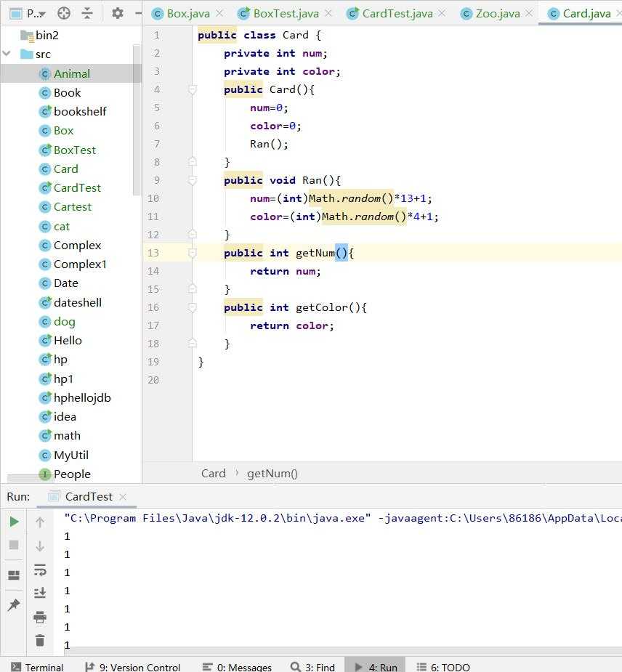This screenshot has width=622, height=672.
Task: Select the idea class
Action: (58, 416)
